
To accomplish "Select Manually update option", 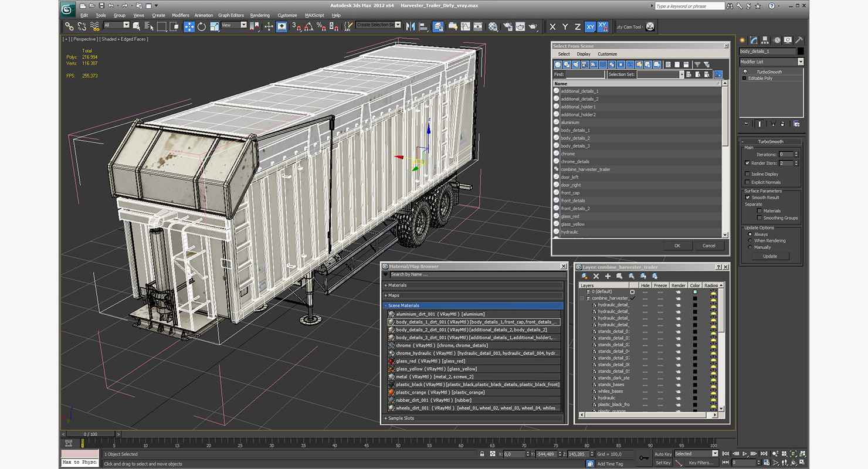I will pos(750,247).
